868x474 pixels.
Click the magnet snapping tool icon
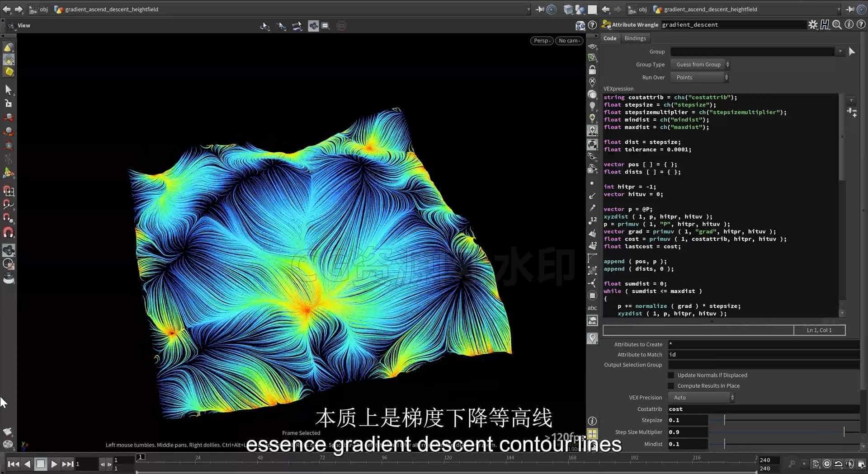pyautogui.click(x=8, y=232)
